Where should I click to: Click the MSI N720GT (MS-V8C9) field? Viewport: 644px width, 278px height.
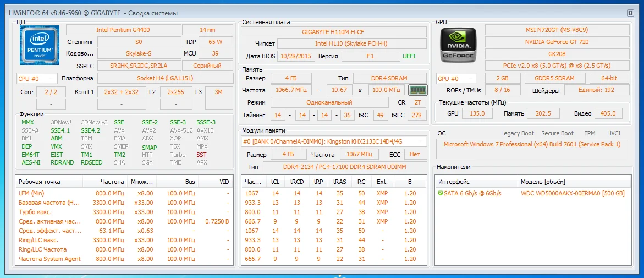(557, 30)
